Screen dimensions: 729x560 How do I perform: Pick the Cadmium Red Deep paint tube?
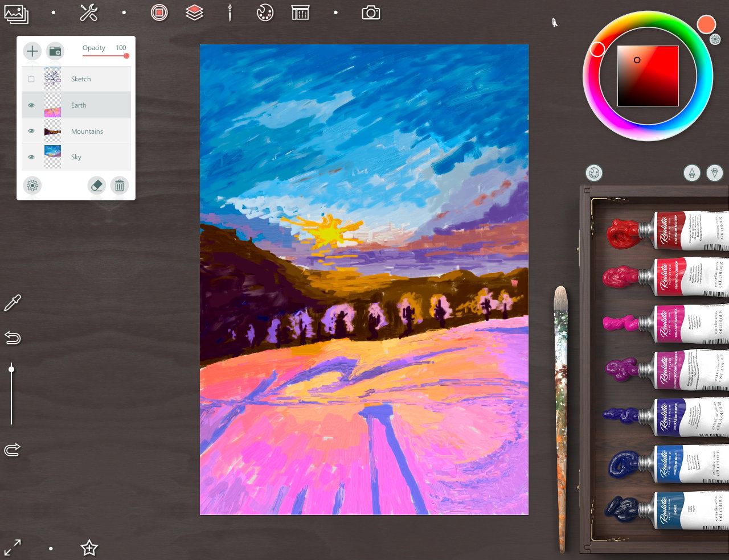(x=667, y=231)
